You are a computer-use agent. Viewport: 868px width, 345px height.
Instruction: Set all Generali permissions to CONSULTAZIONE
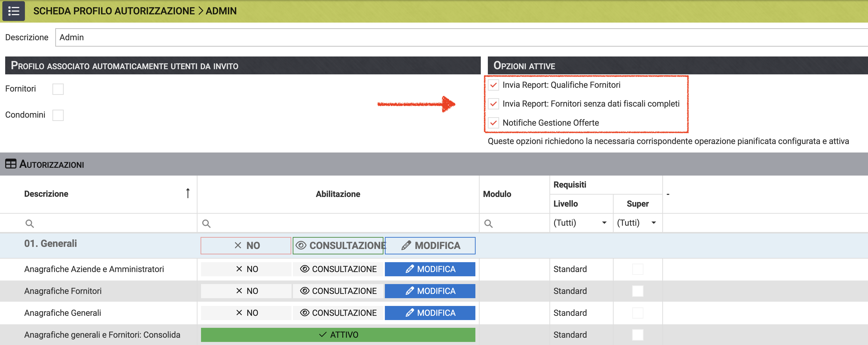338,245
